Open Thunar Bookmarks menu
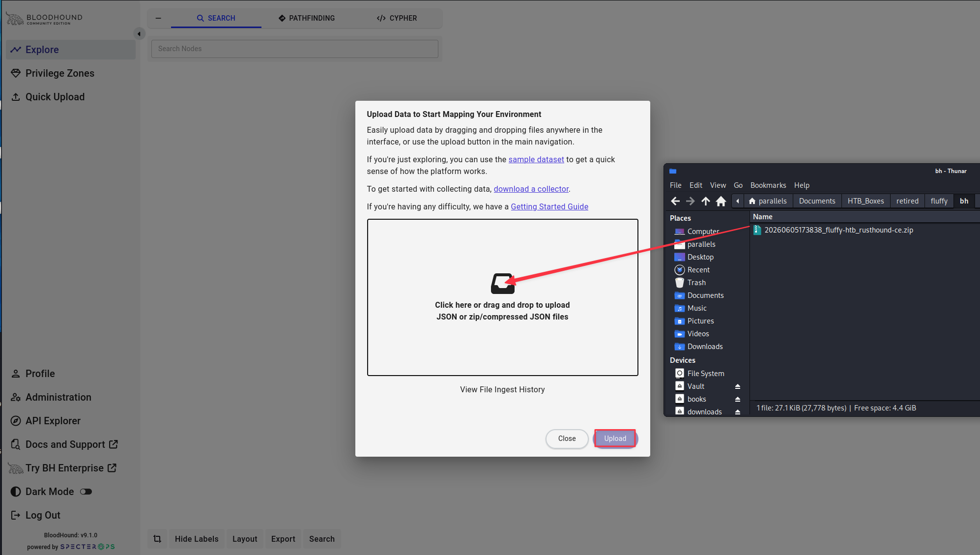980x555 pixels. point(768,185)
